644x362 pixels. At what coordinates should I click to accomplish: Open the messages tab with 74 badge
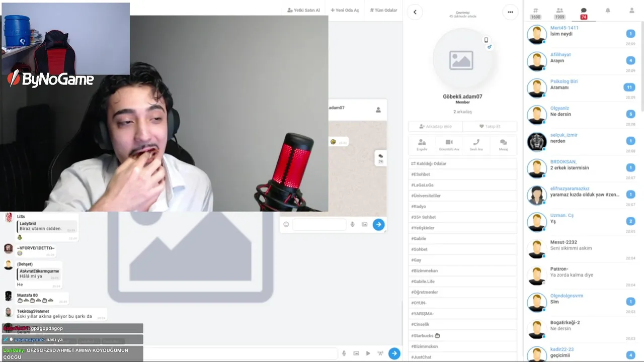click(x=584, y=13)
